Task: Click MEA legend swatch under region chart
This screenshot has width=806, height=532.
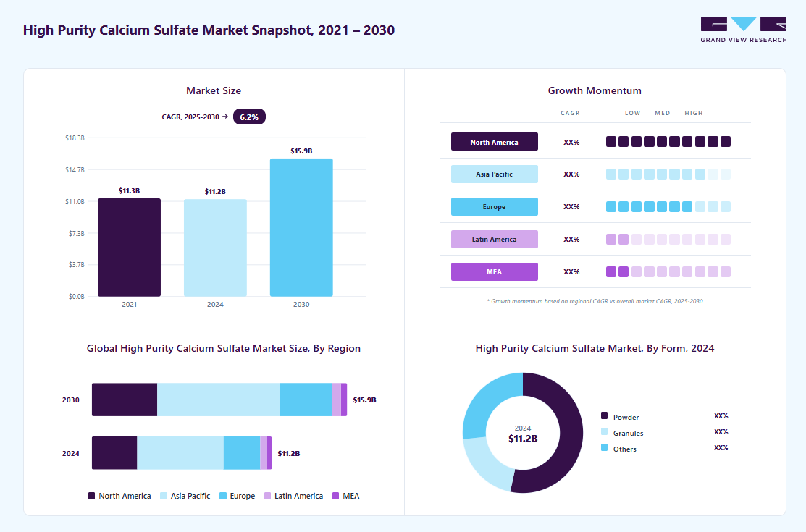Action: (x=336, y=496)
